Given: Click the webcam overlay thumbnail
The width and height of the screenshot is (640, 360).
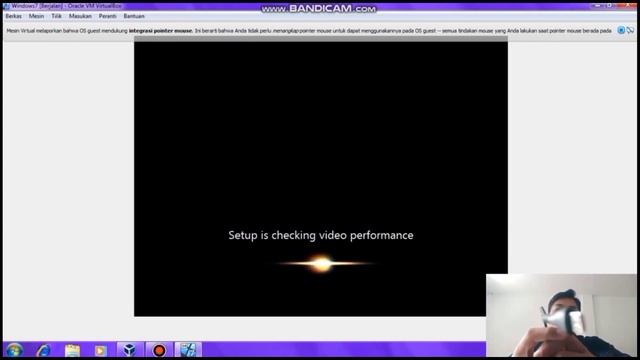Looking at the screenshot, I should click(x=561, y=316).
